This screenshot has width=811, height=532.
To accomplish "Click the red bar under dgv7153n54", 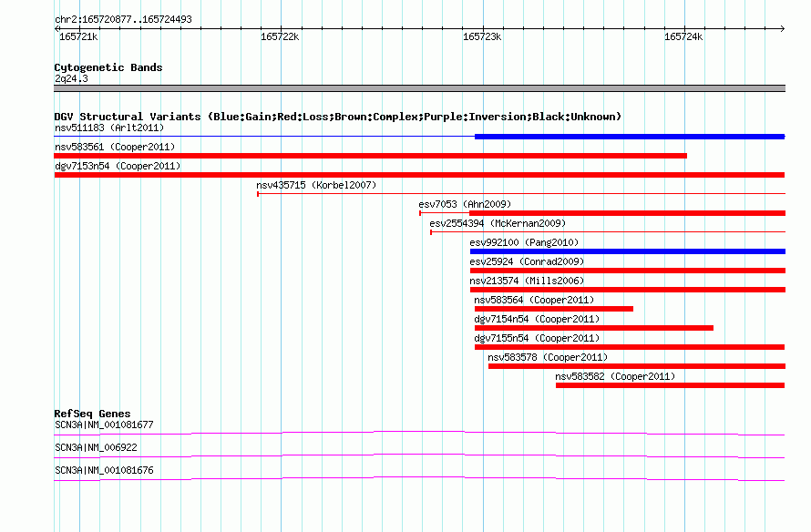I will click(x=419, y=175).
